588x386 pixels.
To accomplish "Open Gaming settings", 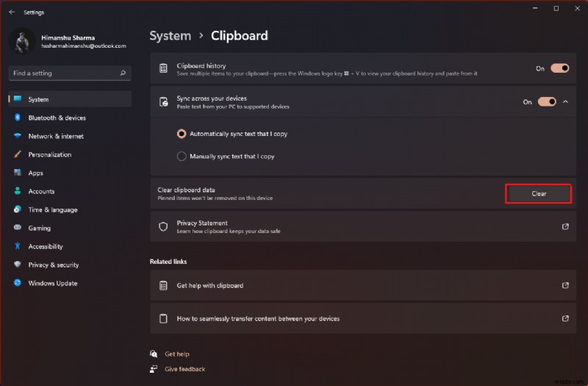I will point(39,228).
